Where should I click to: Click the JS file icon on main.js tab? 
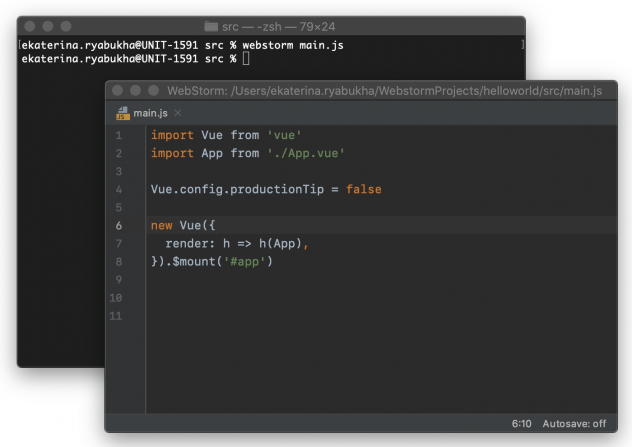124,114
